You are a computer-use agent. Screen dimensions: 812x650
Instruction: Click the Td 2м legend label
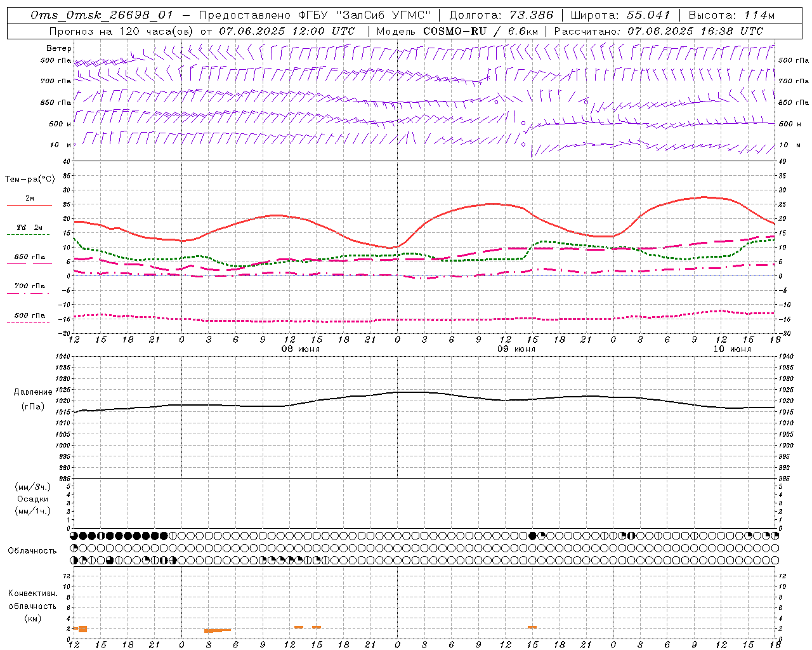click(29, 227)
